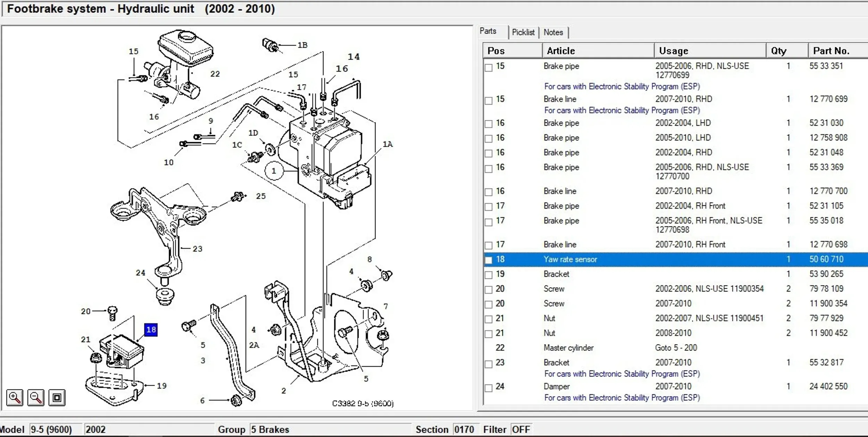The width and height of the screenshot is (868, 437).
Task: Click the model year field showing 2002
Action: tap(149, 429)
